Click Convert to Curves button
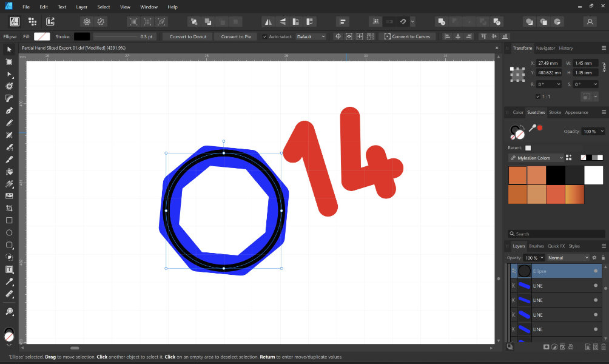The width and height of the screenshot is (609, 364). tap(407, 36)
